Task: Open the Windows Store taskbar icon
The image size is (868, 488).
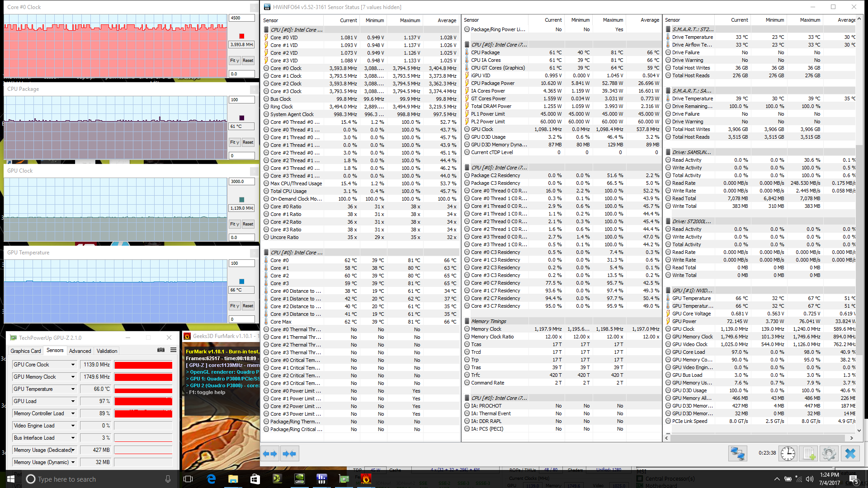Action: point(255,479)
